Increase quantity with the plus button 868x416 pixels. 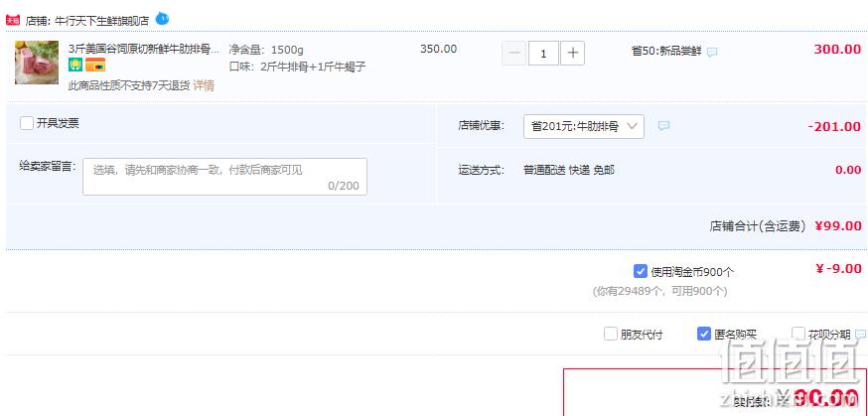point(572,54)
